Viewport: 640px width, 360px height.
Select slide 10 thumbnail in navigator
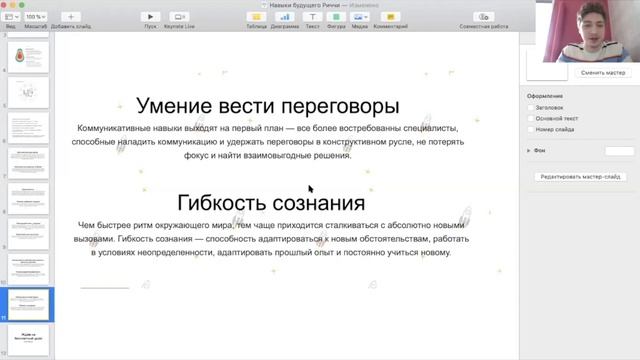click(28, 269)
